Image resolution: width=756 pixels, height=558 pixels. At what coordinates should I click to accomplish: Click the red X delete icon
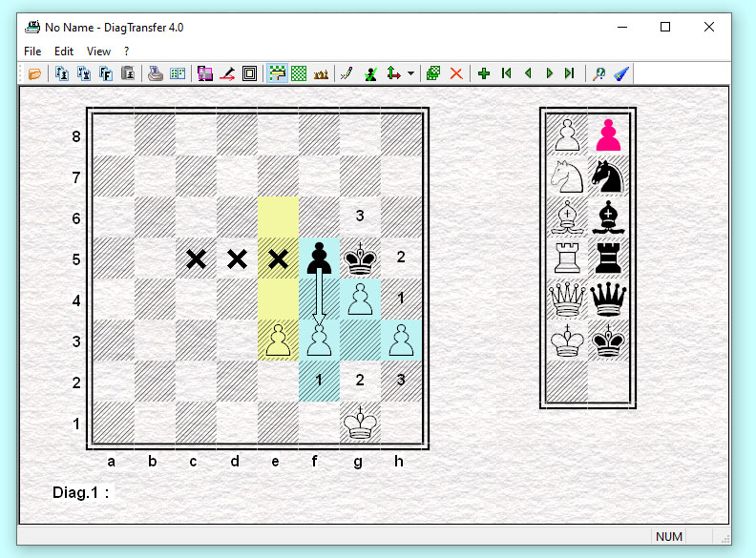(x=456, y=73)
